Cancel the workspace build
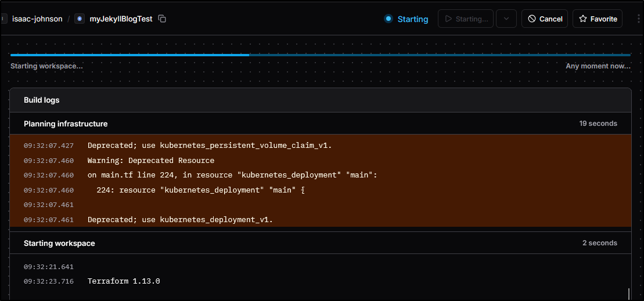 pyautogui.click(x=545, y=19)
